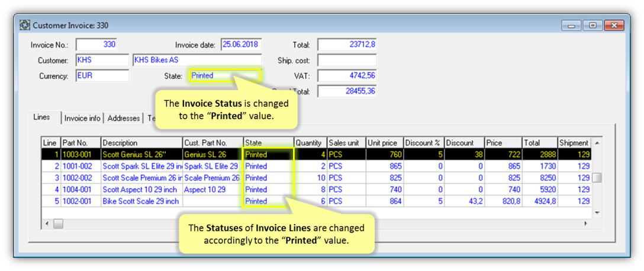644x271 pixels.
Task: Click total 5920 cell
Action: (x=540, y=190)
